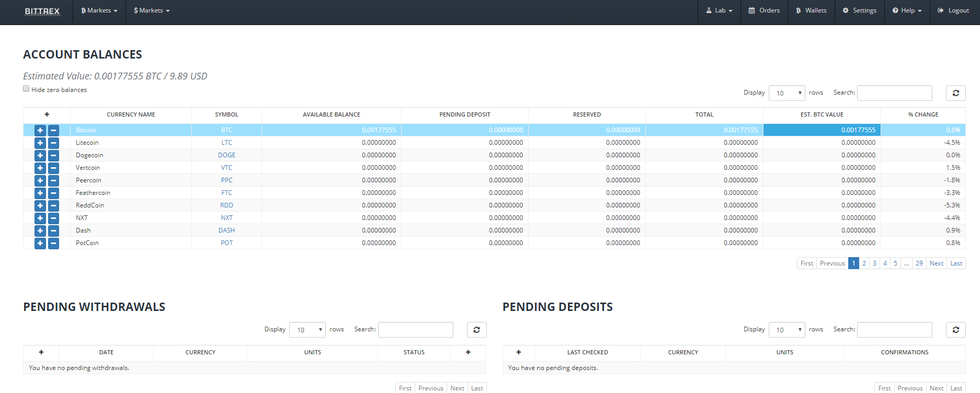Open the Bitcoin Markets dropdown menu
This screenshot has height=393, width=980.
pos(99,10)
